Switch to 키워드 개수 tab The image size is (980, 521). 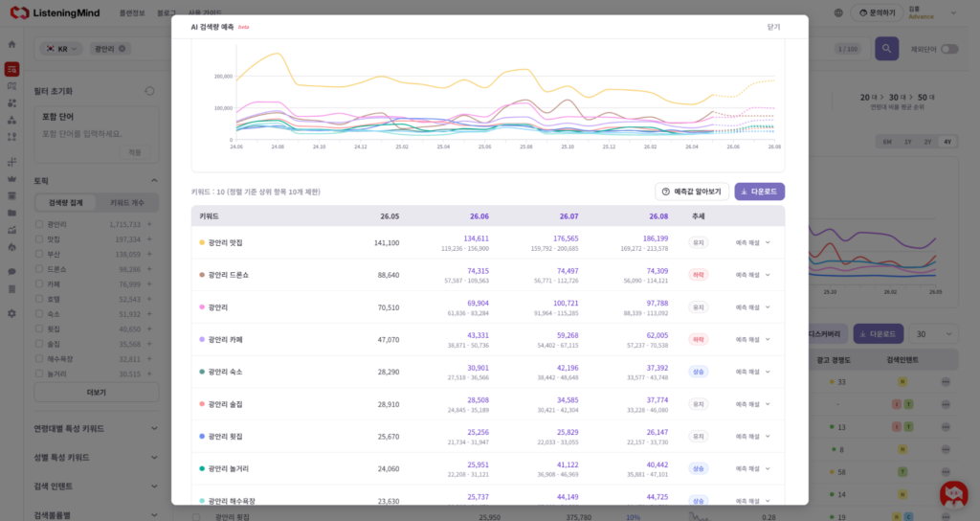tap(127, 203)
